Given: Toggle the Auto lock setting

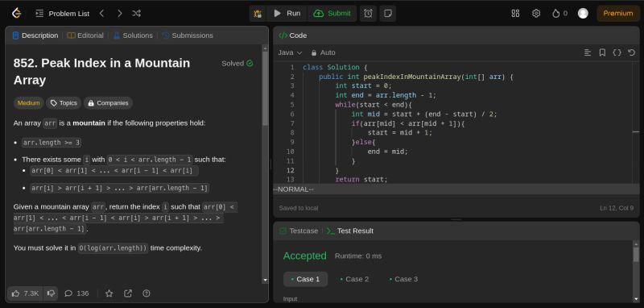Looking at the screenshot, I should point(323,52).
